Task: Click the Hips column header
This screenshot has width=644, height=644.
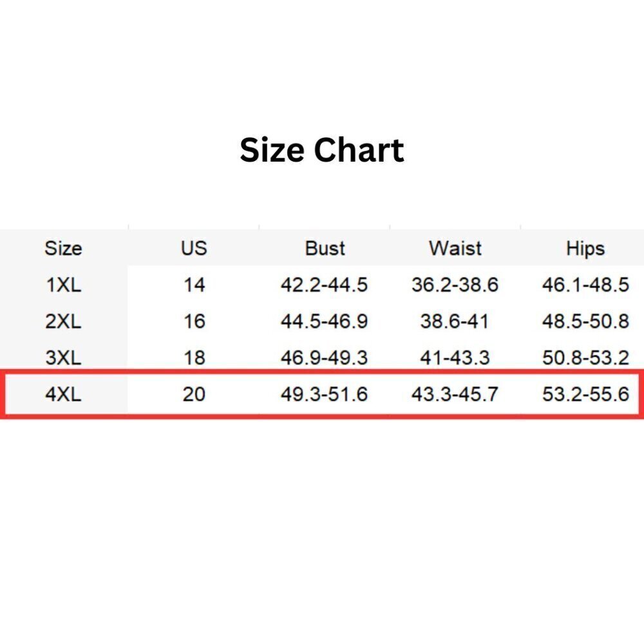Action: [585, 249]
